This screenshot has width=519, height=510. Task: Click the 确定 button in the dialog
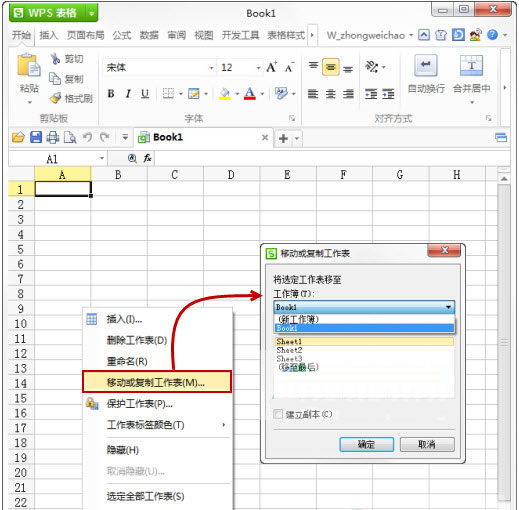(366, 444)
